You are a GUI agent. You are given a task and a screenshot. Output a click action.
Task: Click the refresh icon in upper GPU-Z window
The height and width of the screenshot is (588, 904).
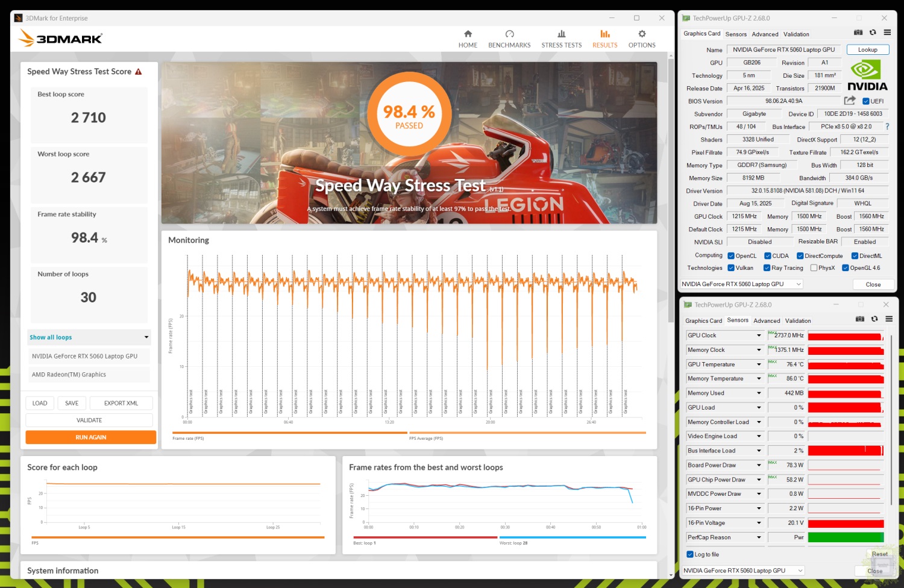click(x=873, y=33)
